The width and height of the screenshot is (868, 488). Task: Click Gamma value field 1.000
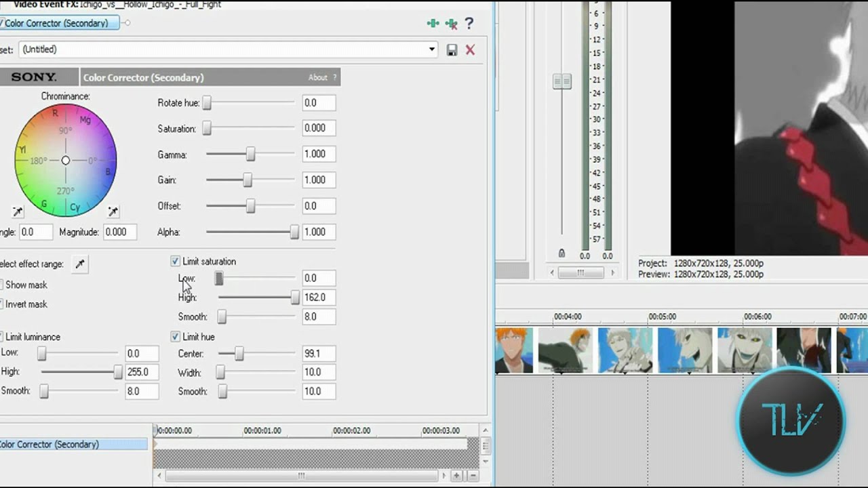coord(319,155)
